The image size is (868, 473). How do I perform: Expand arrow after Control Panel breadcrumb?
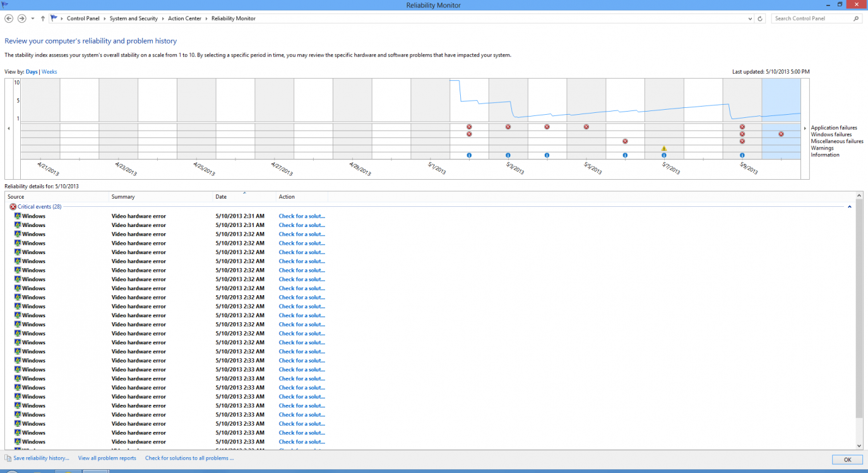(x=105, y=18)
